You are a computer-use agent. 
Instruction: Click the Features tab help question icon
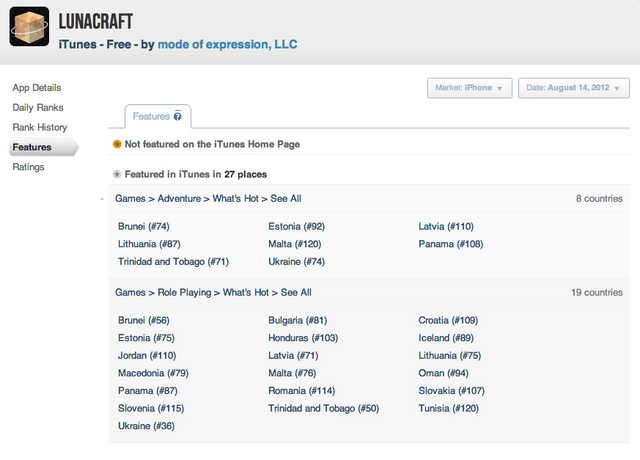pyautogui.click(x=178, y=116)
